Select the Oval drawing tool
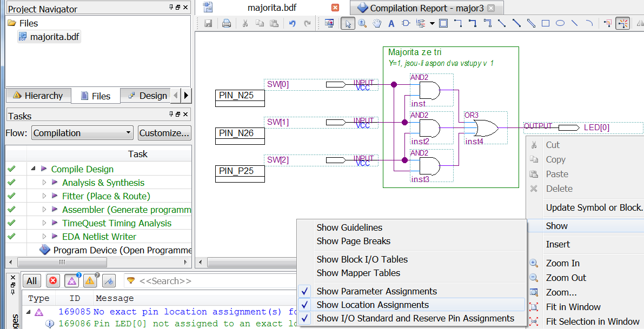The height and width of the screenshot is (329, 644). [560, 23]
